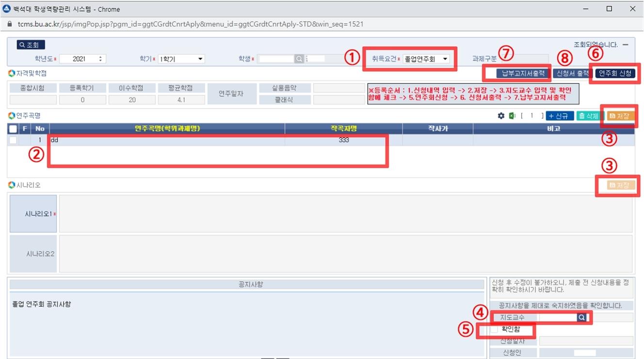644x359 pixels.
Task: Export grid with the Excel icon
Action: pos(512,116)
